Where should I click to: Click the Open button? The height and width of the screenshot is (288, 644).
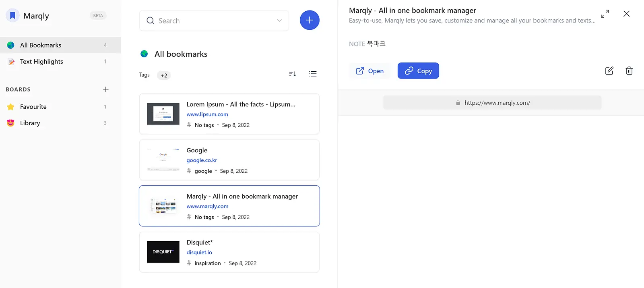click(370, 71)
